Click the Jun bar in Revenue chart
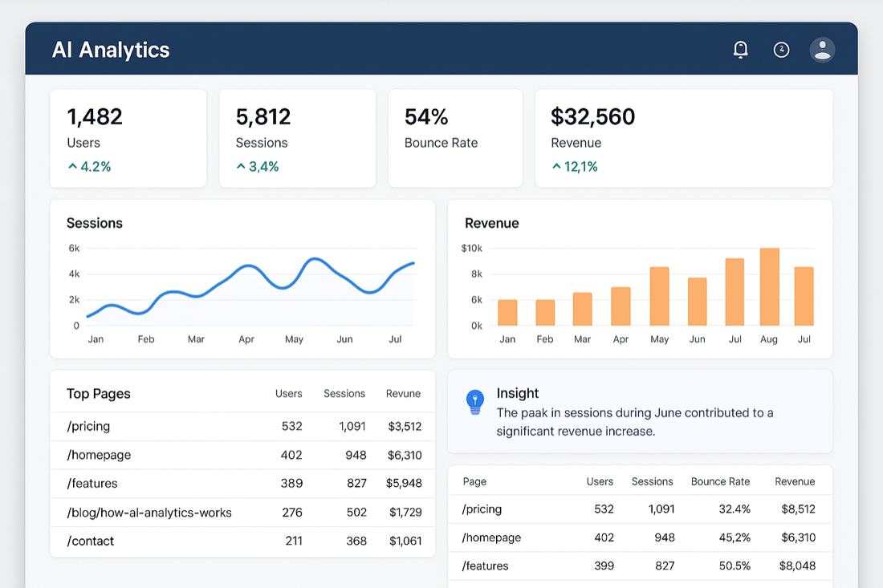The image size is (883, 588). click(697, 302)
